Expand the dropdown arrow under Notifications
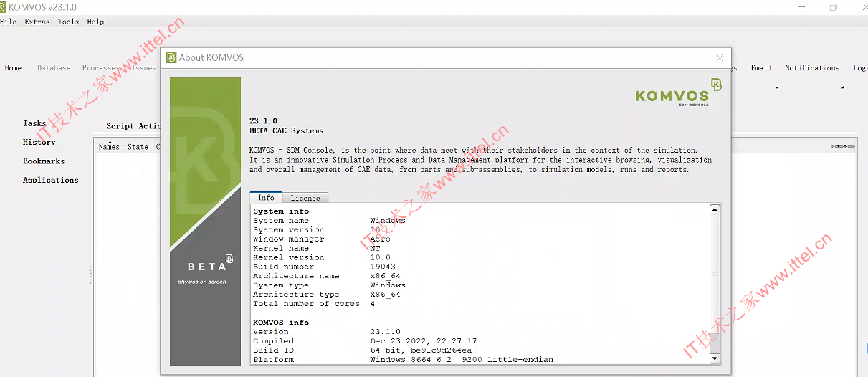 (842, 87)
